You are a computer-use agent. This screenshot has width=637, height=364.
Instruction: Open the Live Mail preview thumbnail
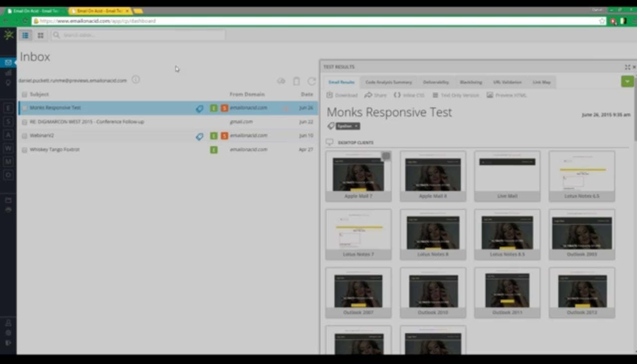[x=507, y=176]
